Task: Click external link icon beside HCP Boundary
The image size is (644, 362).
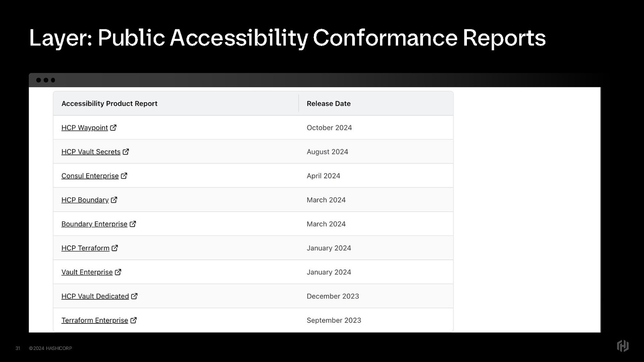Action: (x=114, y=200)
